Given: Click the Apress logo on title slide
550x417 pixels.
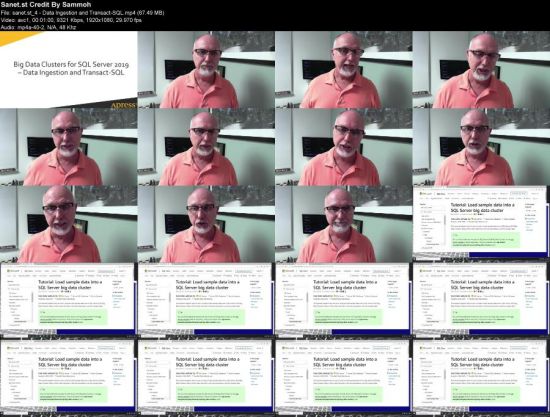Looking at the screenshot, I should coord(123,105).
